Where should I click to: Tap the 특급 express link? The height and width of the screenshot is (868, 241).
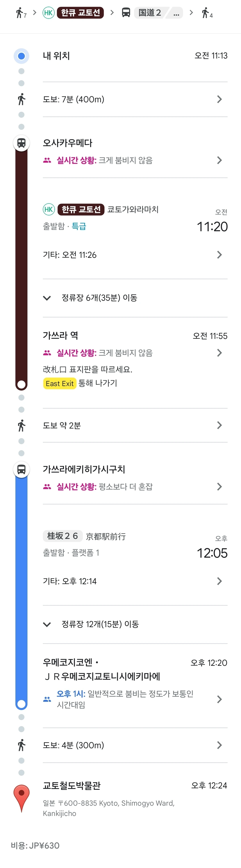pyautogui.click(x=79, y=226)
